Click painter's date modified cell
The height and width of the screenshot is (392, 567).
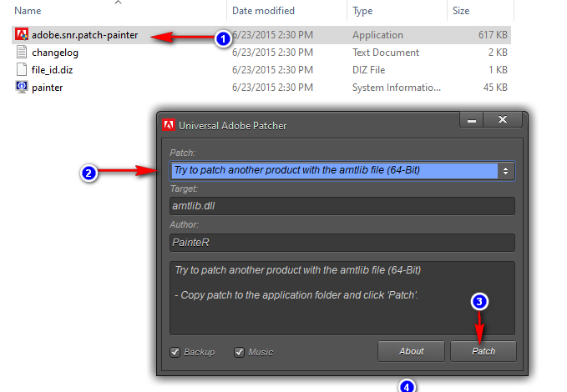coord(273,88)
